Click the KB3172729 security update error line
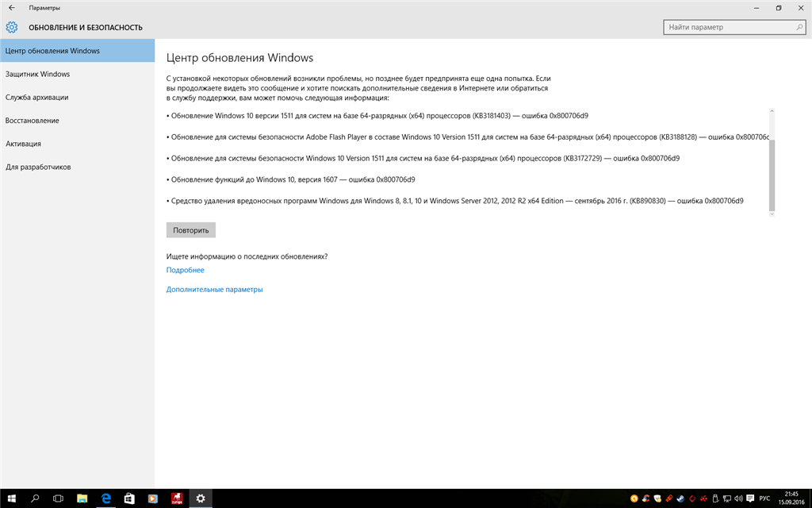The width and height of the screenshot is (812, 508). (x=423, y=159)
